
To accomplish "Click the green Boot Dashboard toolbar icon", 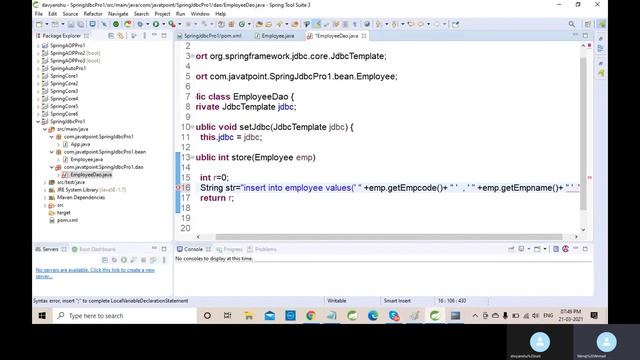I will tap(116, 24).
